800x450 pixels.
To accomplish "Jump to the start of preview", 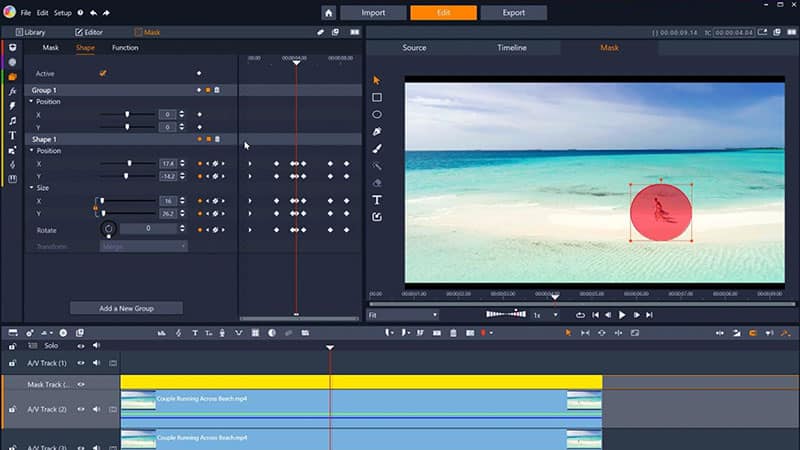I will (595, 315).
